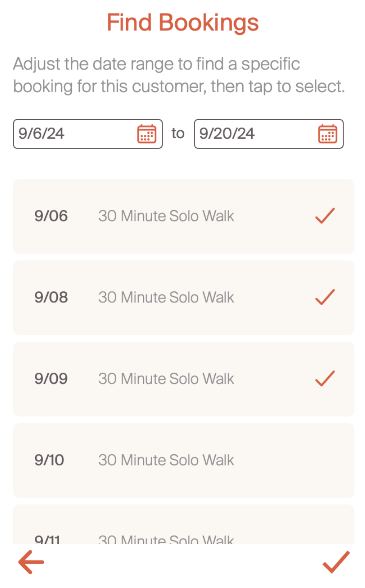Tap the 9/06 date label

tap(51, 216)
